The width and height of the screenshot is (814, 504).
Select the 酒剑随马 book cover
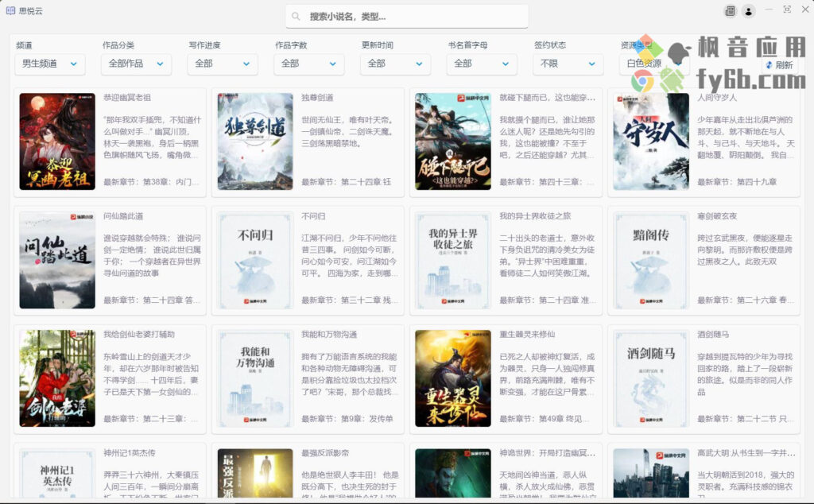pos(651,378)
